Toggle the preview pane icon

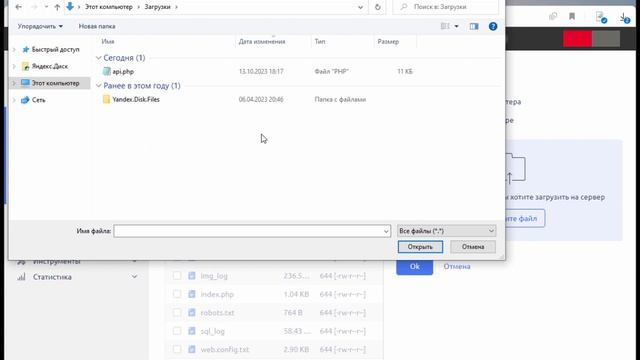point(474,26)
